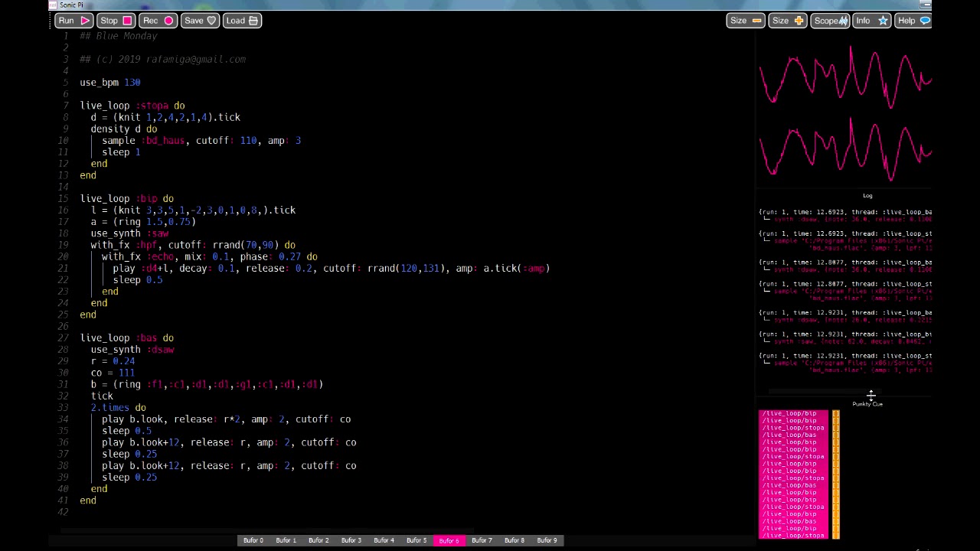Save the buffer with the Save button
This screenshot has width=980, height=551.
(x=201, y=21)
